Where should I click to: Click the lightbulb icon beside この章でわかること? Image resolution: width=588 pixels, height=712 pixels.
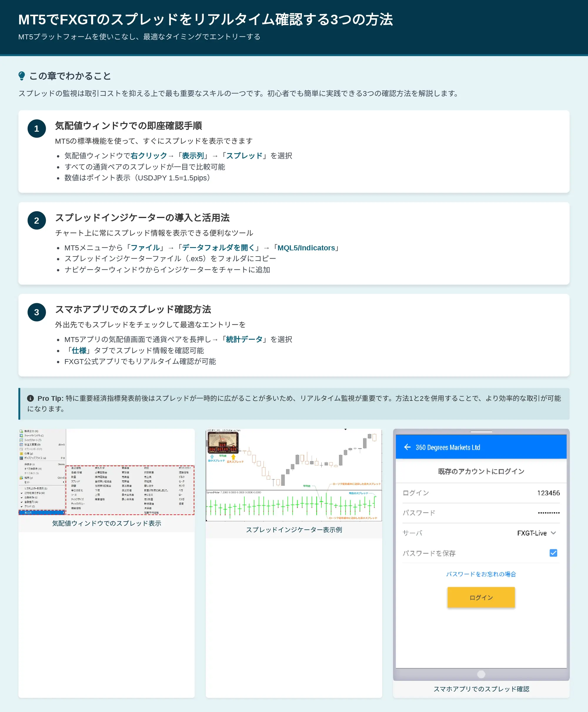click(x=22, y=76)
